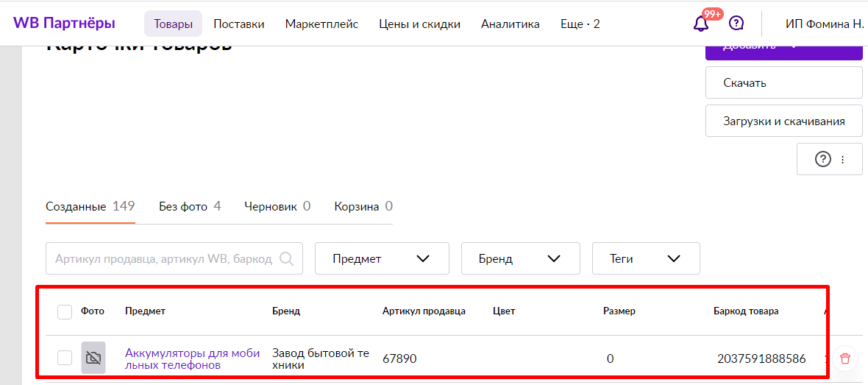Image resolution: width=868 pixels, height=385 pixels.
Task: Click the seller article search field
Action: 174,258
